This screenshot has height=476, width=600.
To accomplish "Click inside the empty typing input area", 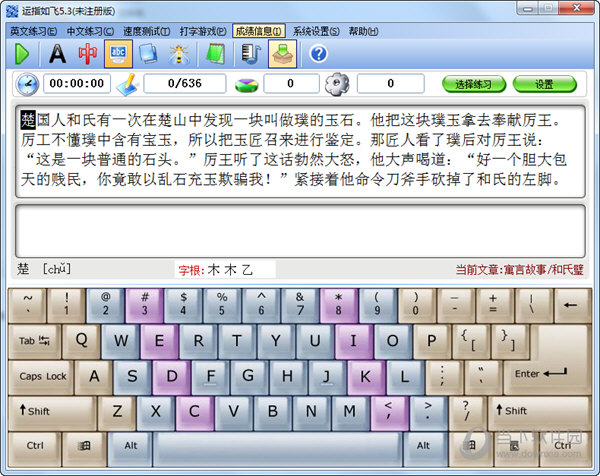I will click(300, 231).
